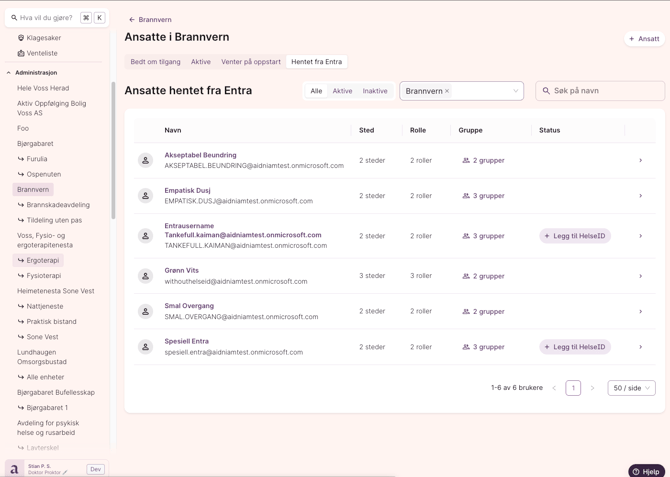This screenshot has height=477, width=670.
Task: Click groups icon in Smal Overgang row
Action: pos(466,312)
